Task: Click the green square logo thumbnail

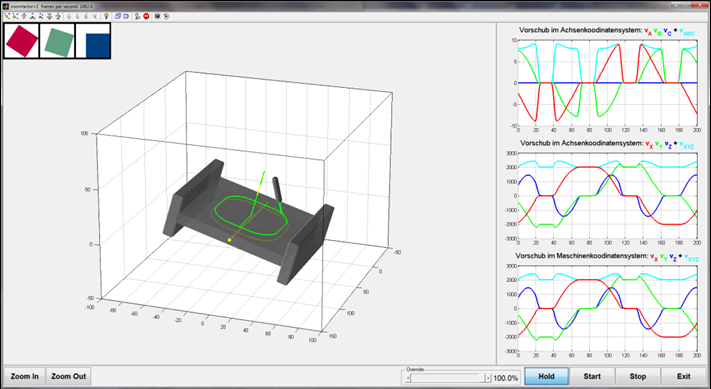Action: [58, 41]
